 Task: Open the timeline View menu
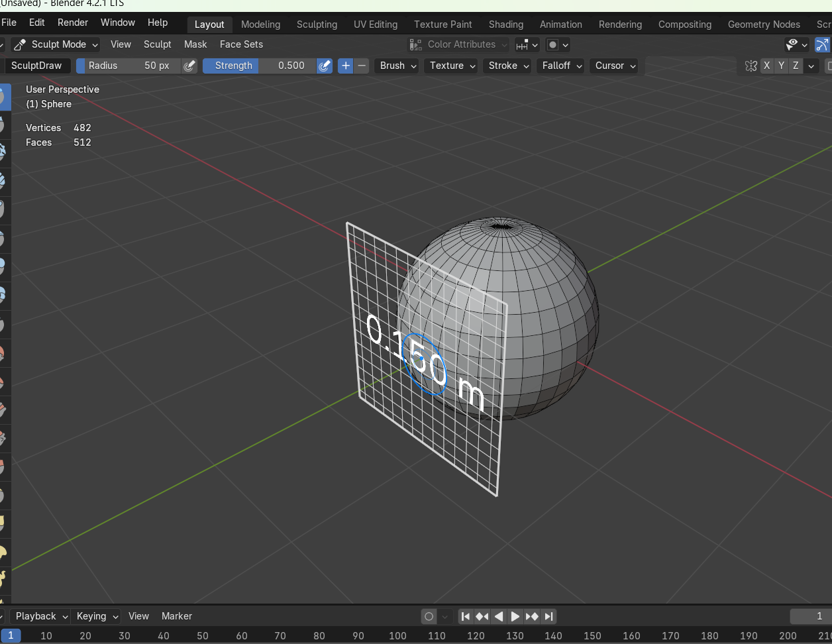pyautogui.click(x=138, y=616)
